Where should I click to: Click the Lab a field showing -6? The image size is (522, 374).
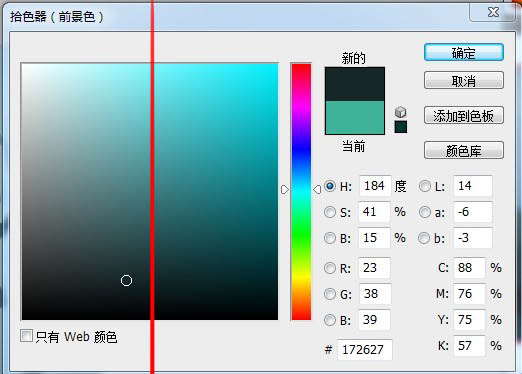(x=473, y=212)
